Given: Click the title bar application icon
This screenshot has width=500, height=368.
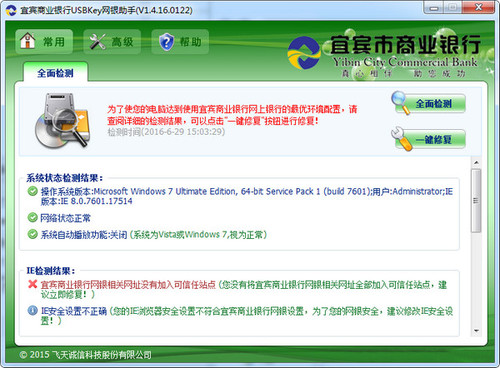Looking at the screenshot, I should point(11,10).
